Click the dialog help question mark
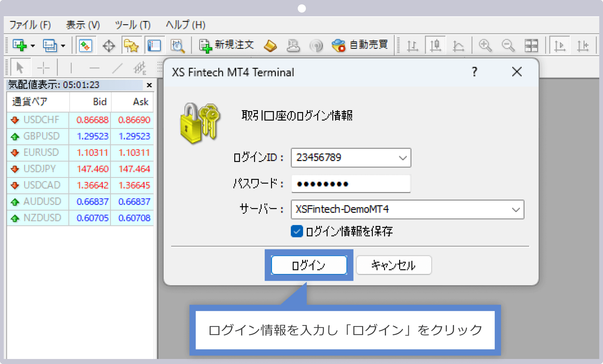 (475, 72)
